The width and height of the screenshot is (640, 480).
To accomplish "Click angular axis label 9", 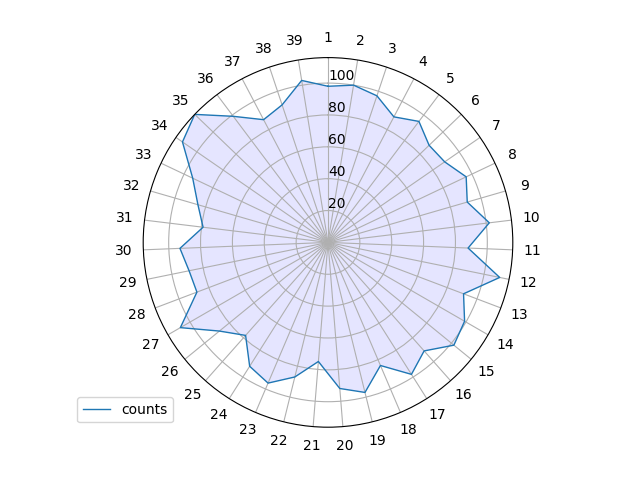I will [525, 185].
